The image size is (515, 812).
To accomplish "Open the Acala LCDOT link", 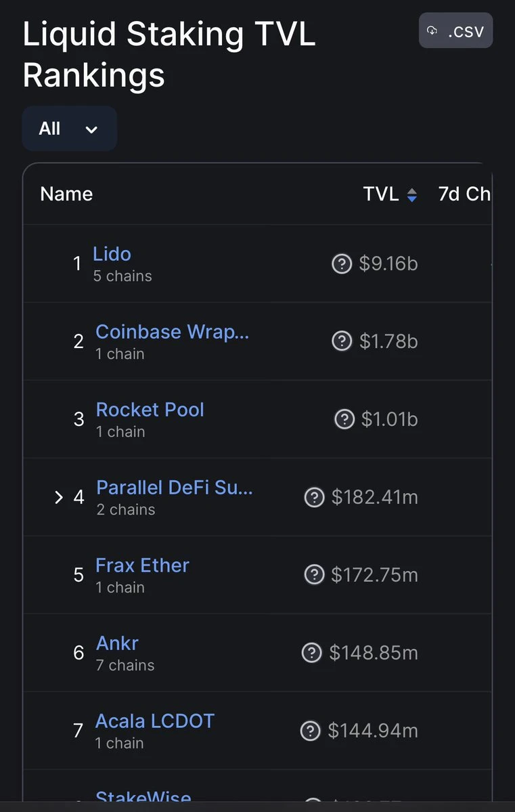I will tap(155, 721).
